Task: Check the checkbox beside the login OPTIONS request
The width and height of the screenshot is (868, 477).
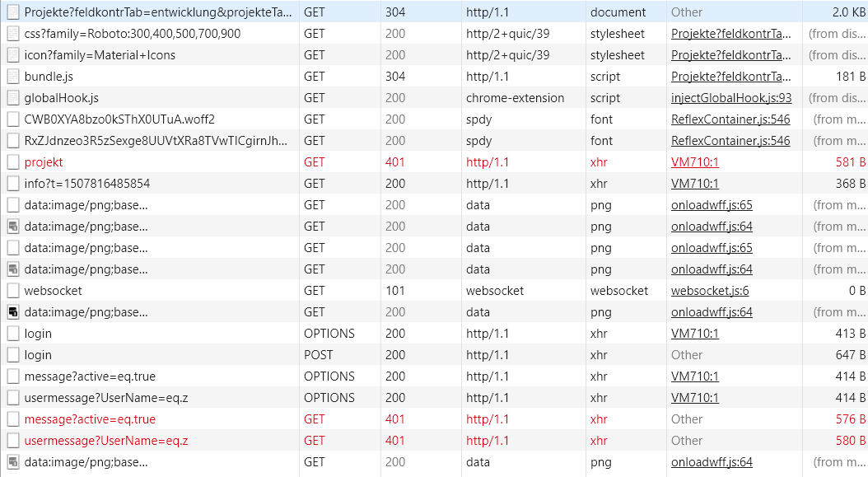Action: pyautogui.click(x=12, y=333)
